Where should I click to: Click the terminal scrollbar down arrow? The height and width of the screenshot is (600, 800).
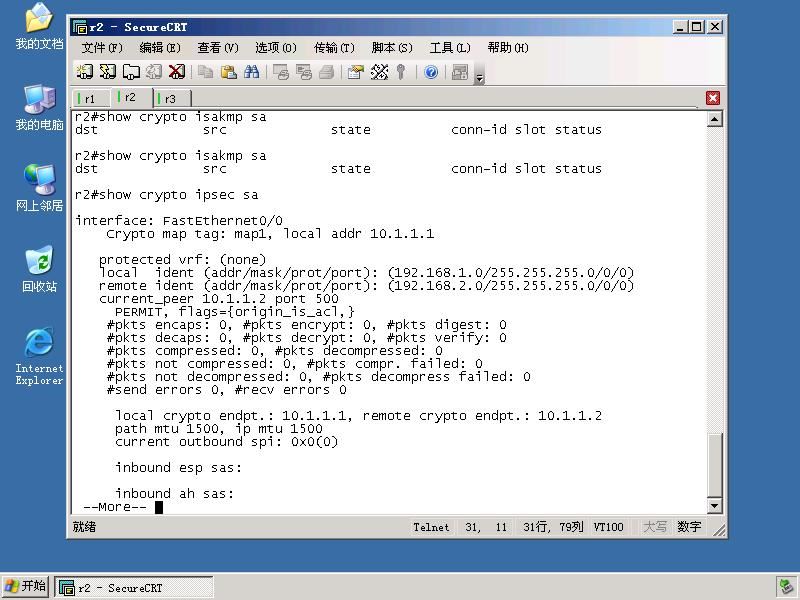[x=715, y=506]
